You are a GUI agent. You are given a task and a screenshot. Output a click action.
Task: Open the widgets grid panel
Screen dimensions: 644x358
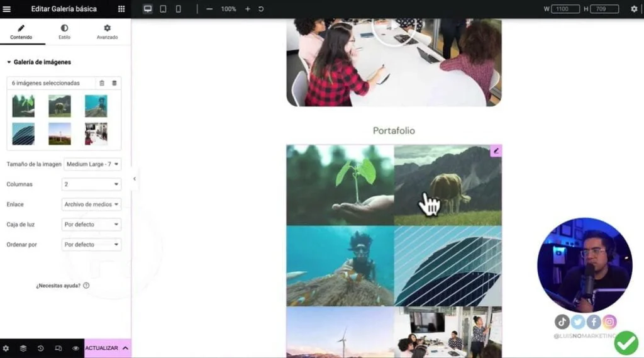121,9
